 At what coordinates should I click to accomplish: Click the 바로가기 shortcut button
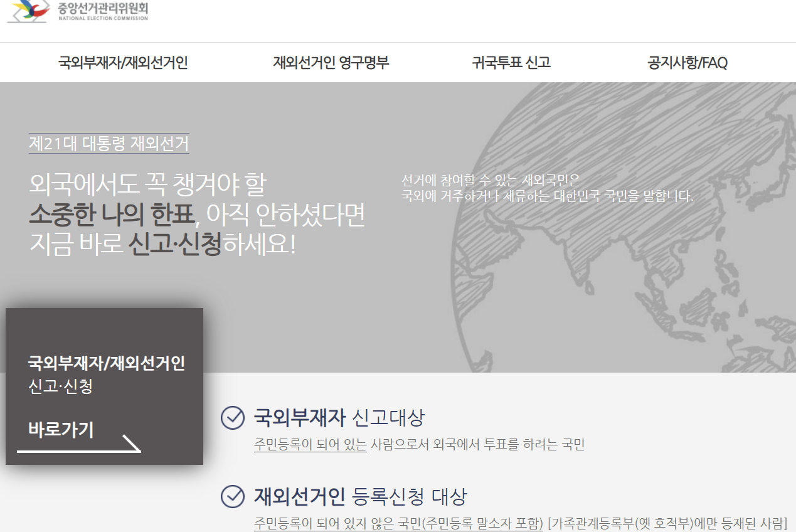tap(61, 429)
